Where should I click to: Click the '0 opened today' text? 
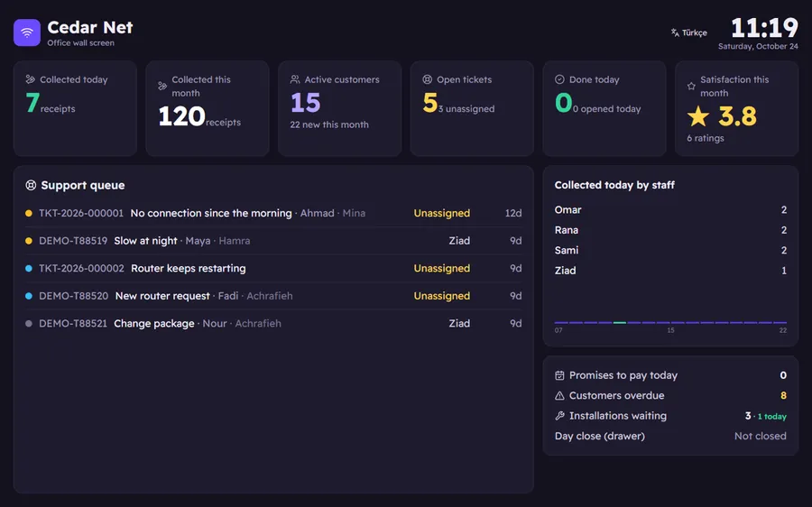[607, 109]
